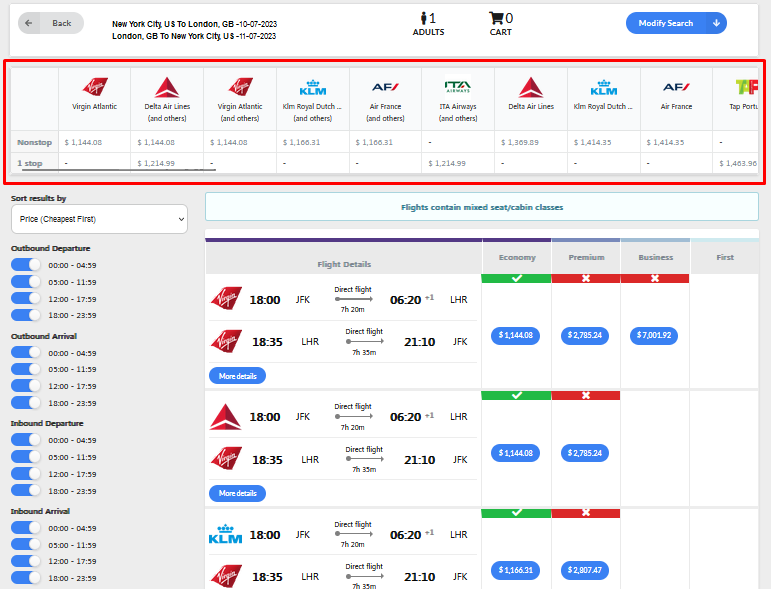Open More details for the Delta flight
Viewport: 771px width, 589px height.
point(237,493)
